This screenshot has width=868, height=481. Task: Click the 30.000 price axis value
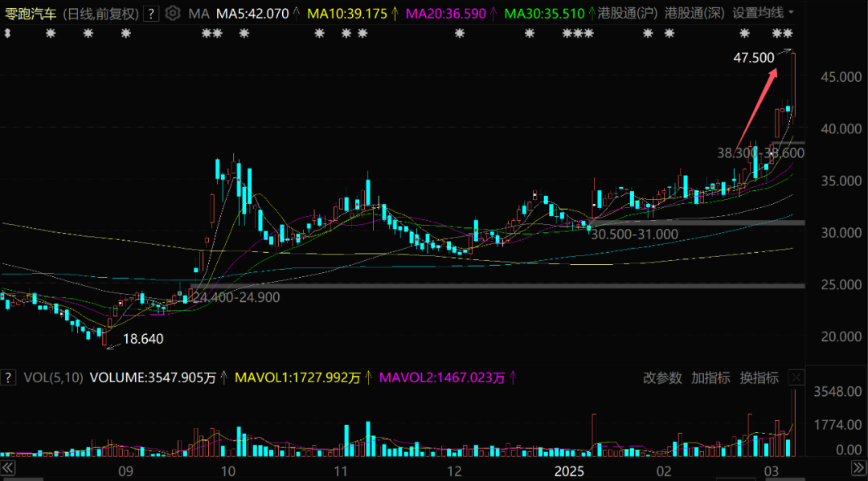coord(841,233)
